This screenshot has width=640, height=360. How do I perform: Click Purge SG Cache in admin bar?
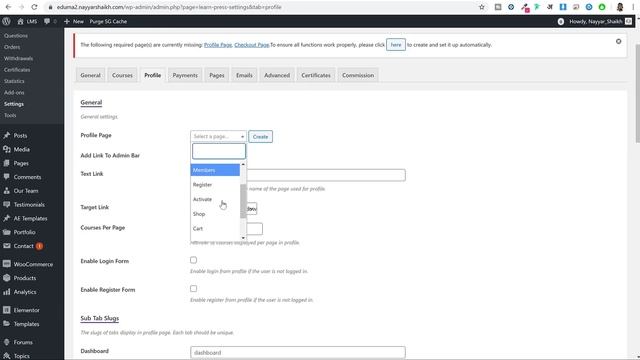tap(108, 21)
